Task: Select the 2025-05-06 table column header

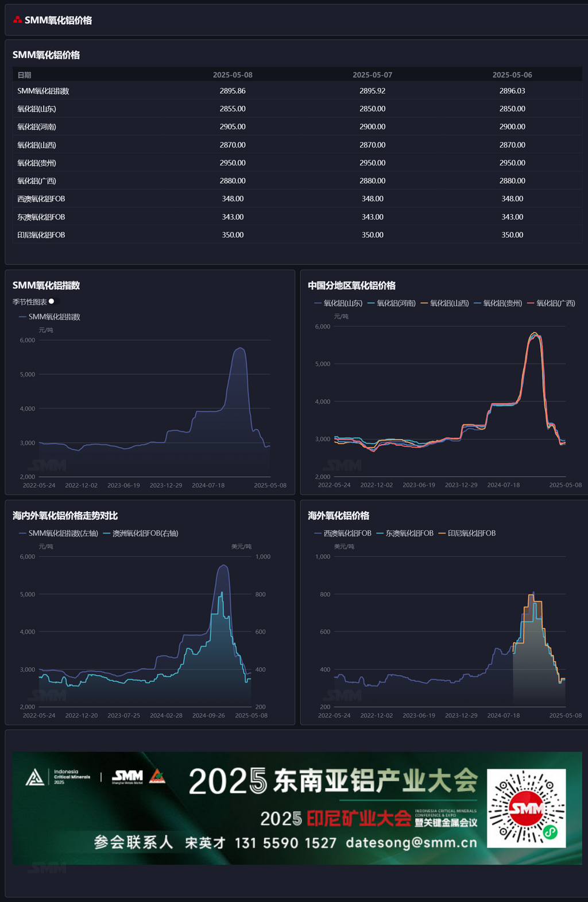Action: [512, 75]
